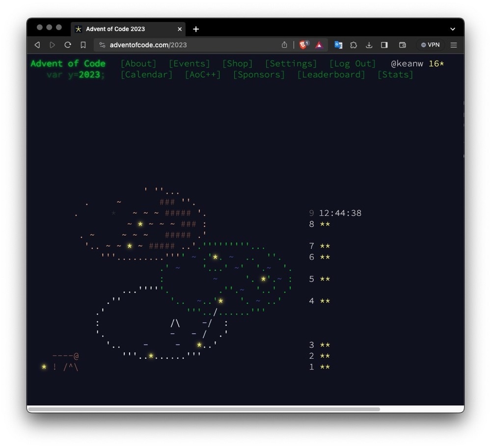Click the site settings icon beside URL
491x448 pixels.
click(x=102, y=45)
